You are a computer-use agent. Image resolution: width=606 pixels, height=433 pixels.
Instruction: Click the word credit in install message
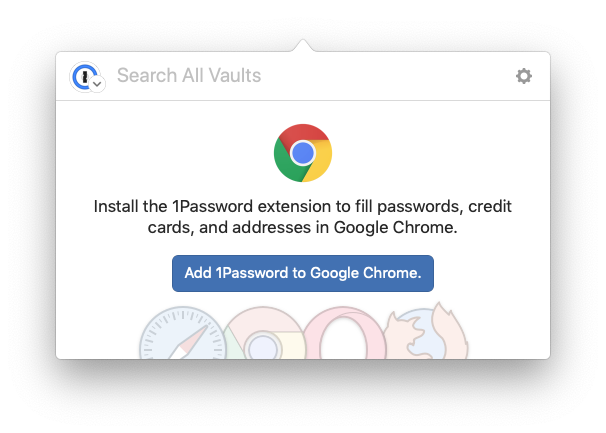click(x=490, y=206)
